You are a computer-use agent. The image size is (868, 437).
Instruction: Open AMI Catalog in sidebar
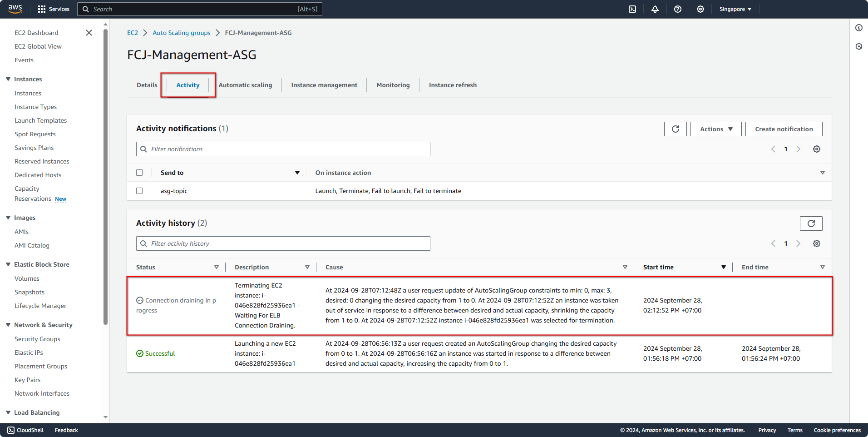pyautogui.click(x=32, y=245)
